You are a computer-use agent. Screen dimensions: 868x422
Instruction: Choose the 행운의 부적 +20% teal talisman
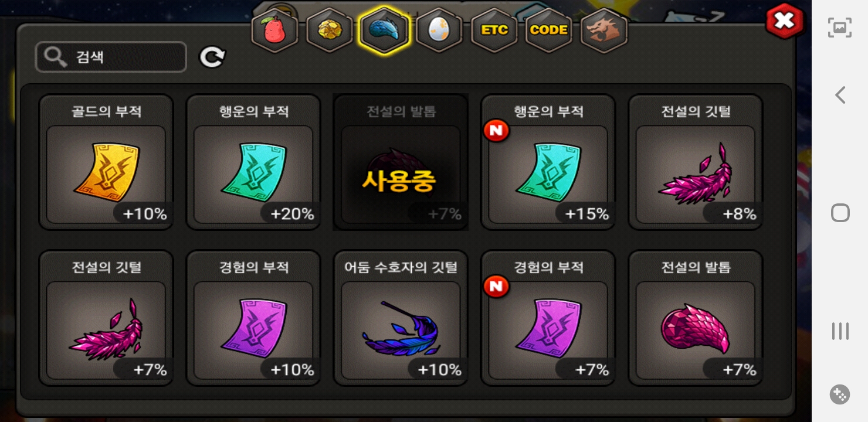[253, 162]
